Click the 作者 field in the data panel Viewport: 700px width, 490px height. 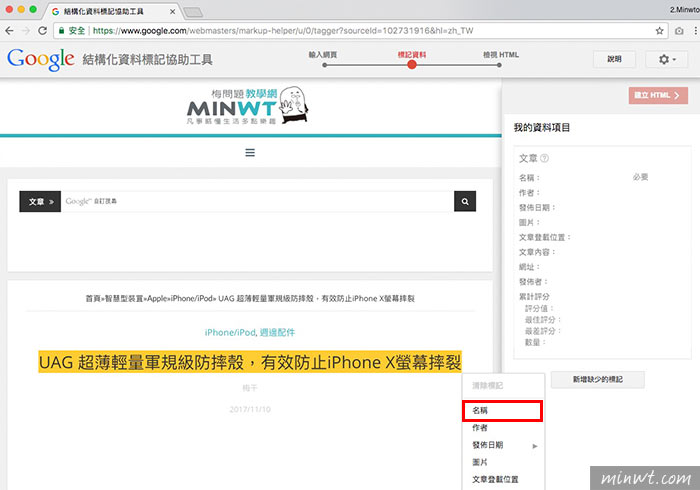pyautogui.click(x=529, y=193)
